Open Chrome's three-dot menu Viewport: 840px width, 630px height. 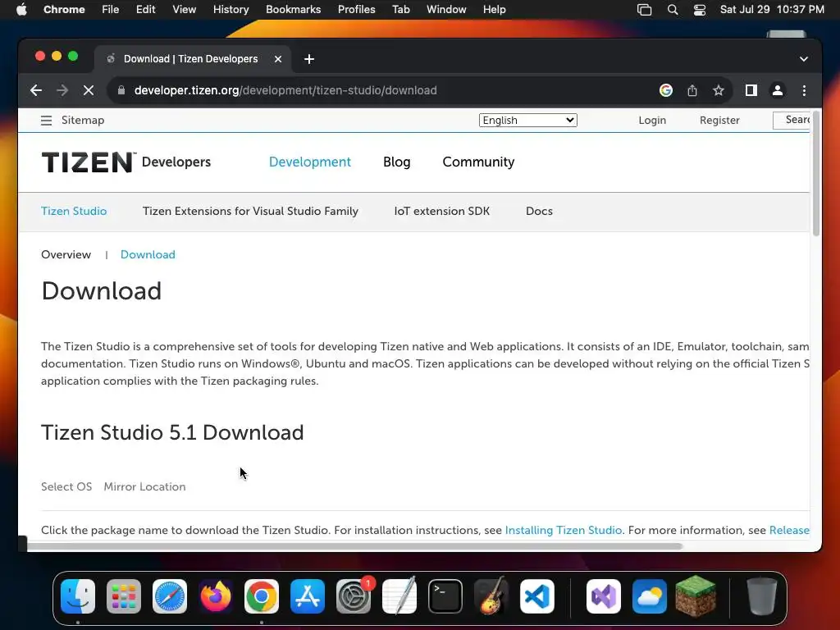(804, 90)
